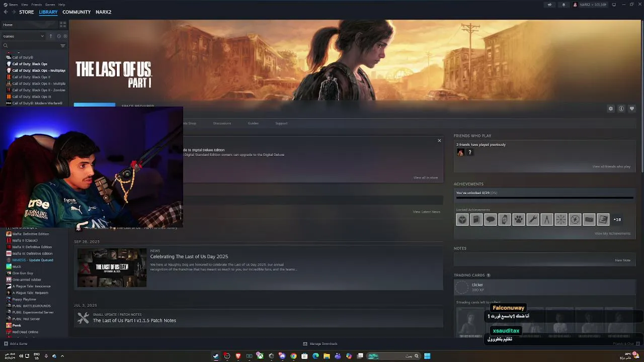The height and width of the screenshot is (362, 644).
Task: Open Xbox app in taskbar
Action: tap(260, 356)
